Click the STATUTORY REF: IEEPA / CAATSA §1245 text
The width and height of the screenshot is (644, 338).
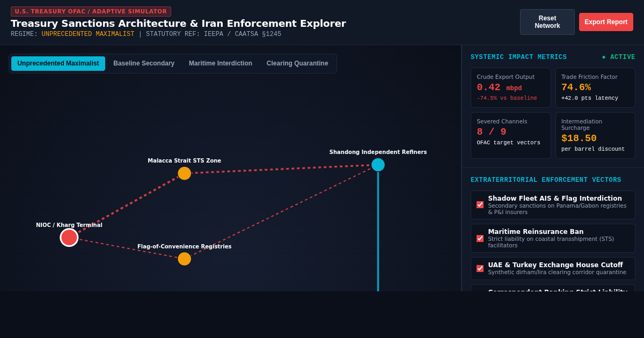(214, 34)
